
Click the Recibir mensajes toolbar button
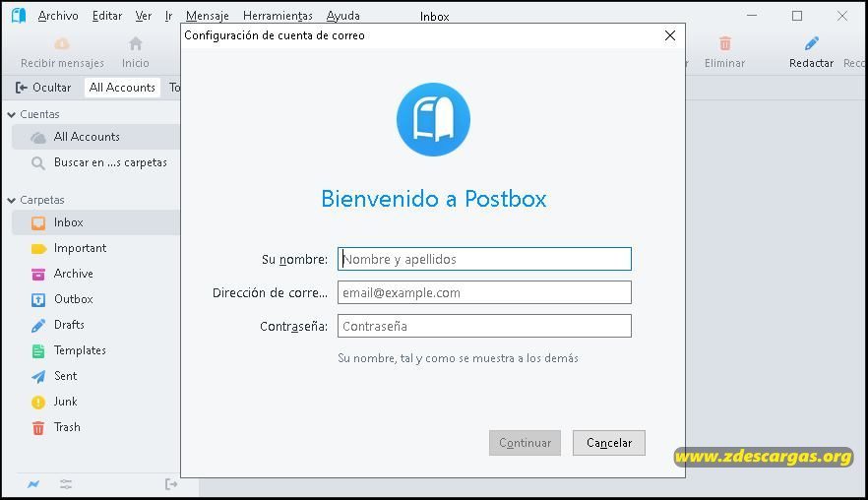coord(62,52)
